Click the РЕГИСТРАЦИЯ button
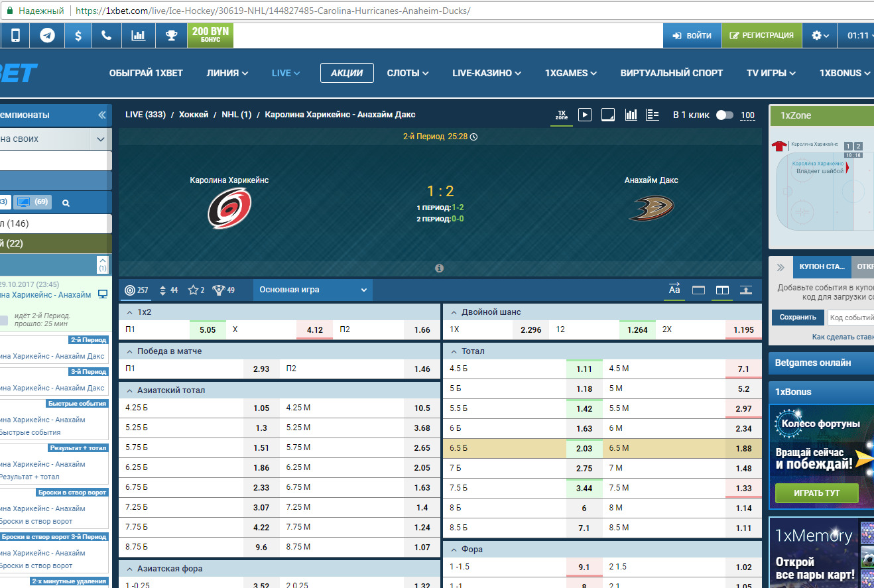 coord(761,36)
